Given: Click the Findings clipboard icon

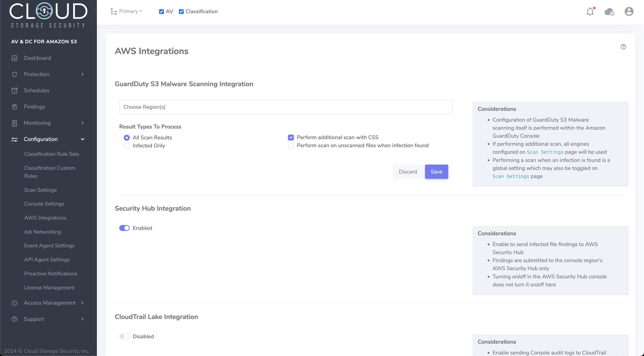Looking at the screenshot, I should pyautogui.click(x=15, y=107).
